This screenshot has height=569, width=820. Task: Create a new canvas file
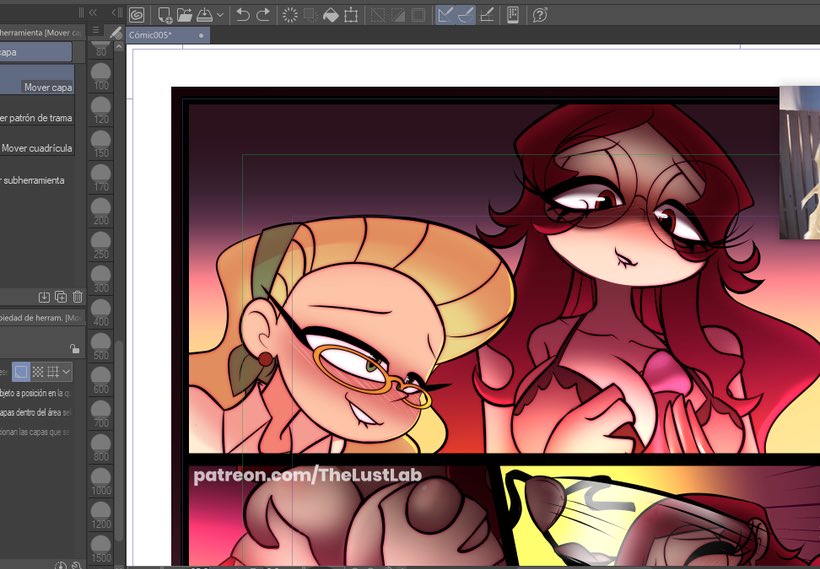pyautogui.click(x=164, y=15)
